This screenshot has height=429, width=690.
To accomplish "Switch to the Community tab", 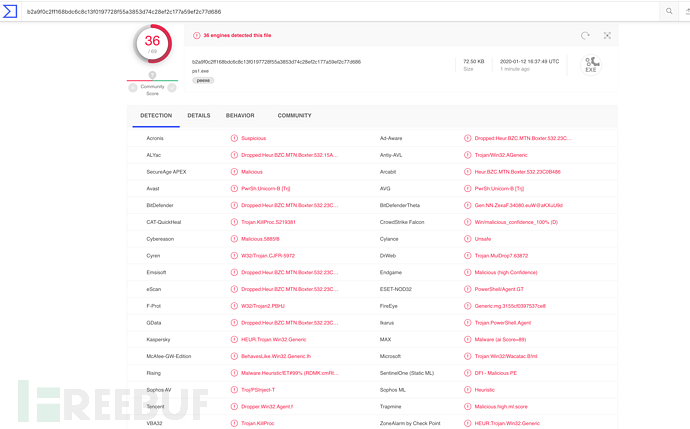I will click(294, 116).
